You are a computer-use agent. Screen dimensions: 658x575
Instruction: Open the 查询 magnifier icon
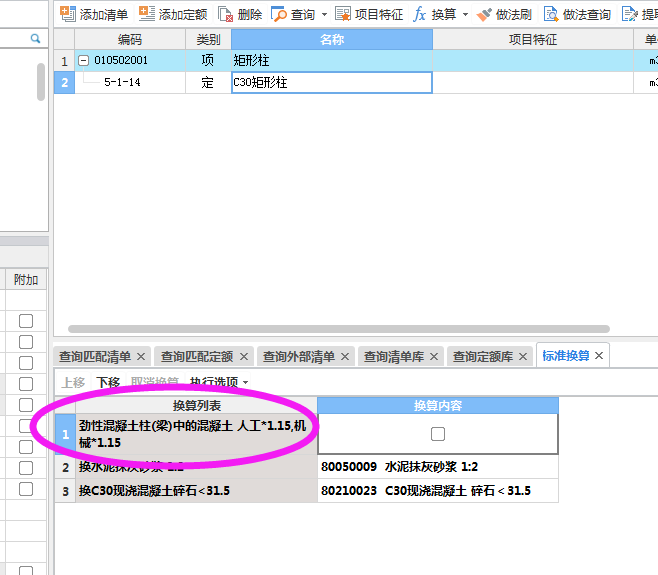coord(279,14)
